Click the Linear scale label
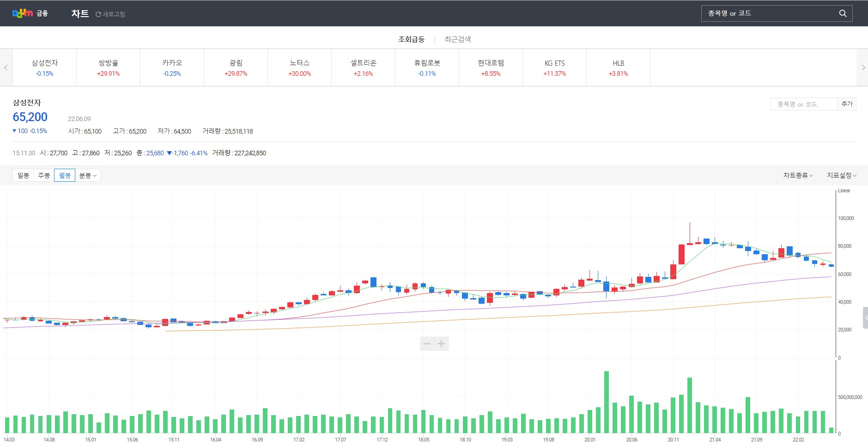 tap(844, 190)
